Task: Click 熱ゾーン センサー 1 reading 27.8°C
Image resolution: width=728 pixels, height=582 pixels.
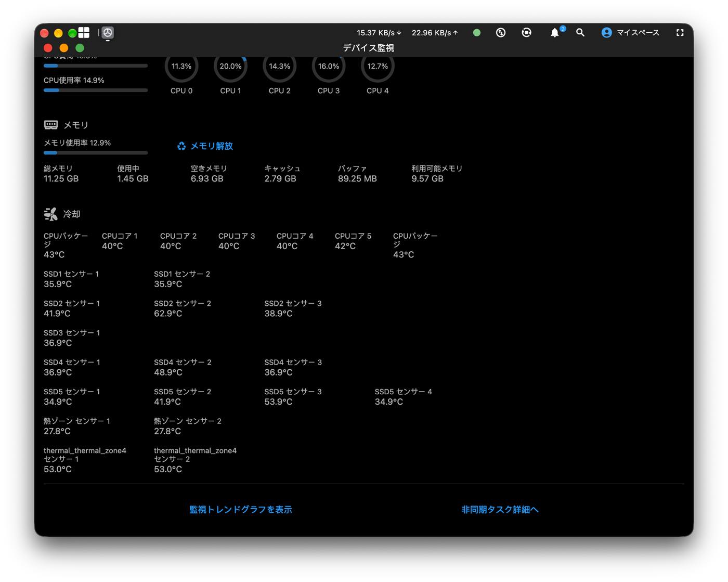Action: (57, 431)
